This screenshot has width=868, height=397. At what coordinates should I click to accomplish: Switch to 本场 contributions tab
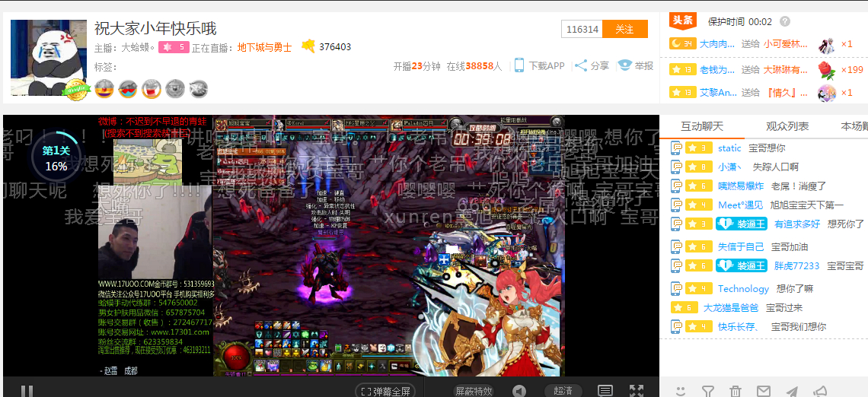tap(854, 126)
